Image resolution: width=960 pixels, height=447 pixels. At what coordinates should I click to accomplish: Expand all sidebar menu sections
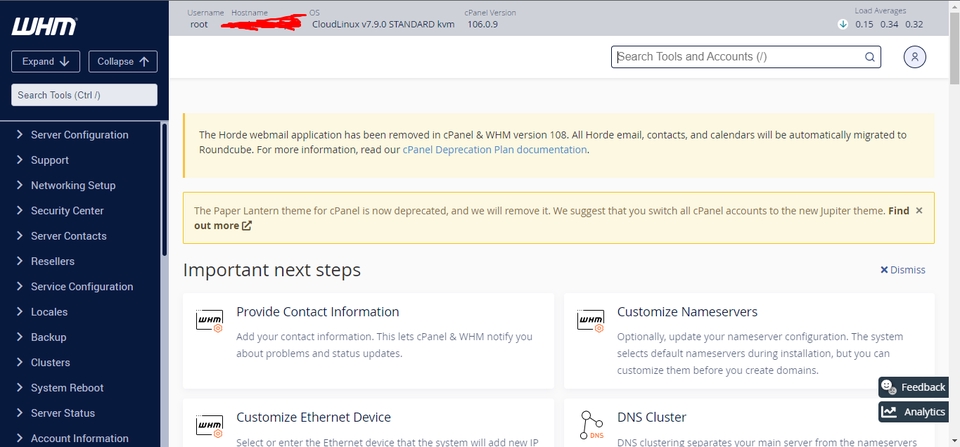click(x=45, y=61)
